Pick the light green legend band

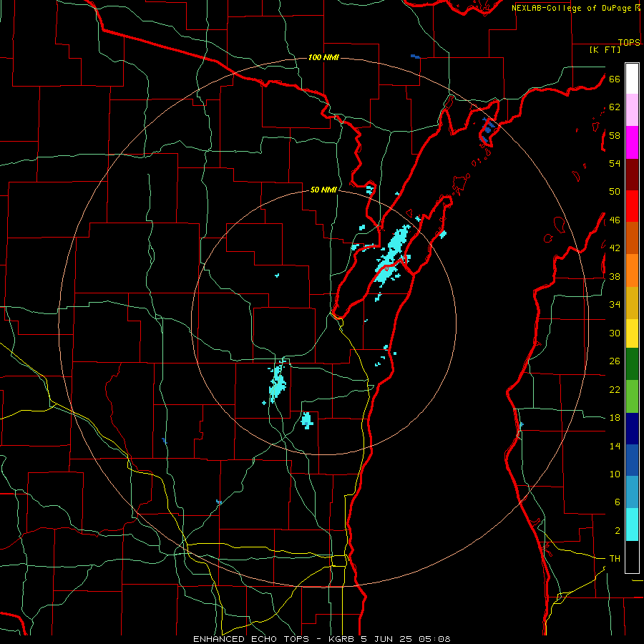click(632, 396)
